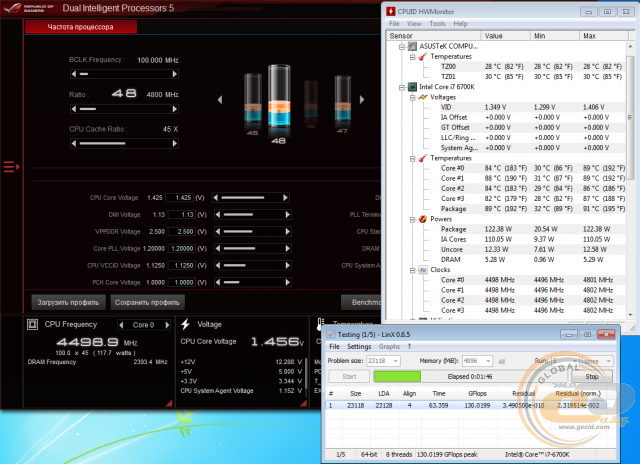Raise VPPDDR Voltage with right arrow
Image resolution: width=640 pixels, height=464 pixels.
(288, 231)
